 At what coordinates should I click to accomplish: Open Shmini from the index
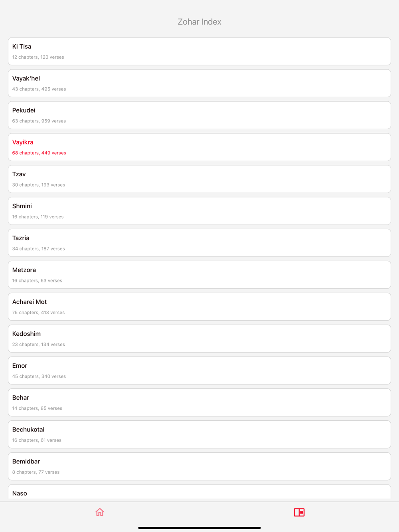(x=199, y=211)
